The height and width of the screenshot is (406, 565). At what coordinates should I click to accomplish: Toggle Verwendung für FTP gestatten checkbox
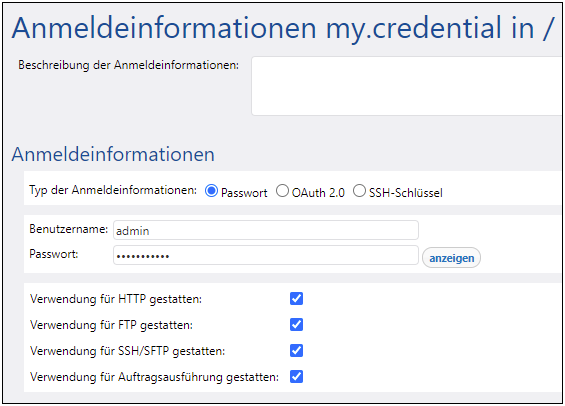point(296,325)
